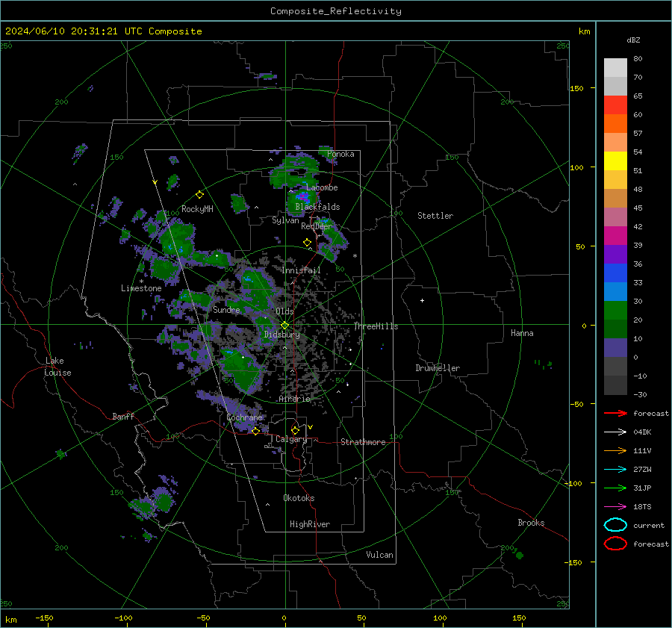Select the purple 39-36 dBZ color band
This screenshot has height=628, width=672.
(615, 255)
